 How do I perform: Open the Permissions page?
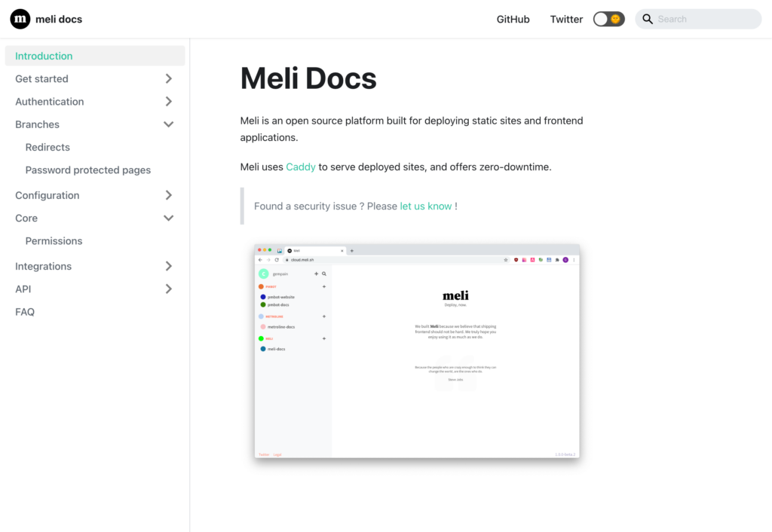click(x=54, y=241)
